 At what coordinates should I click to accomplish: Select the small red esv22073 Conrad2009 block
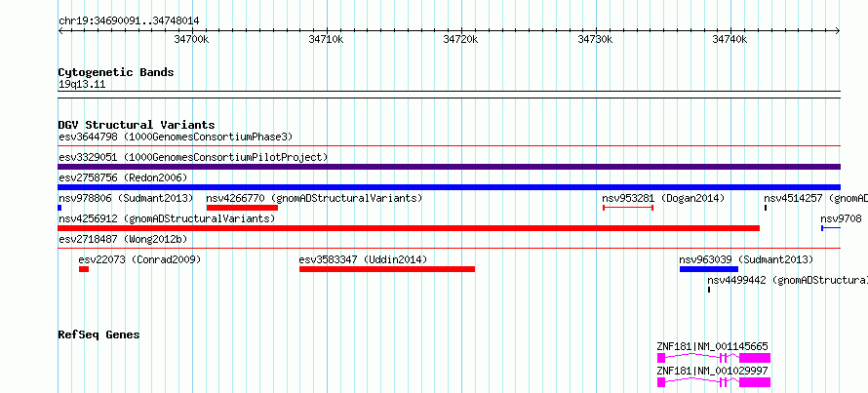coord(84,269)
